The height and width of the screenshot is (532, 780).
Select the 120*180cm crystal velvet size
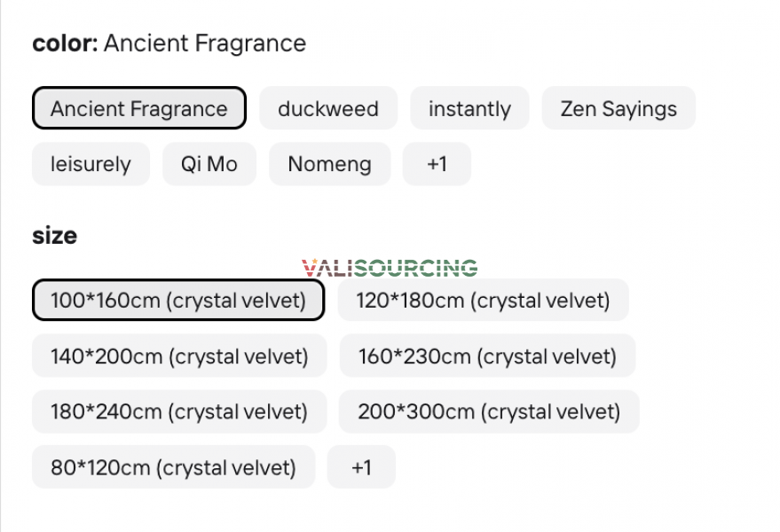tap(483, 300)
